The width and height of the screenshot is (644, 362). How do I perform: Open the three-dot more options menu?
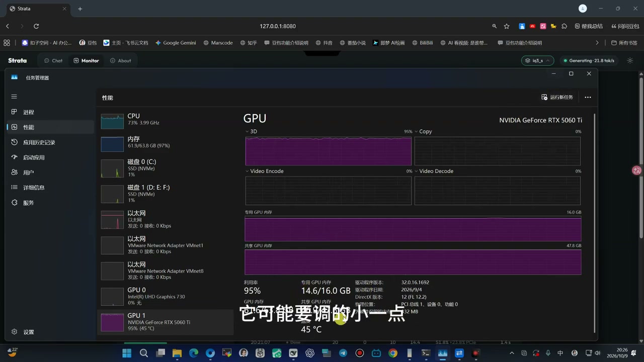tap(588, 97)
